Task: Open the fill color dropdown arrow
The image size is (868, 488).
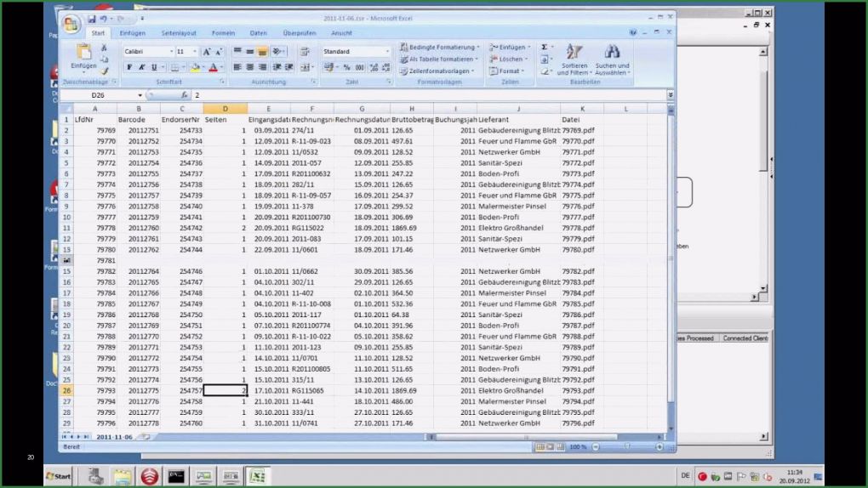Action: [203, 67]
